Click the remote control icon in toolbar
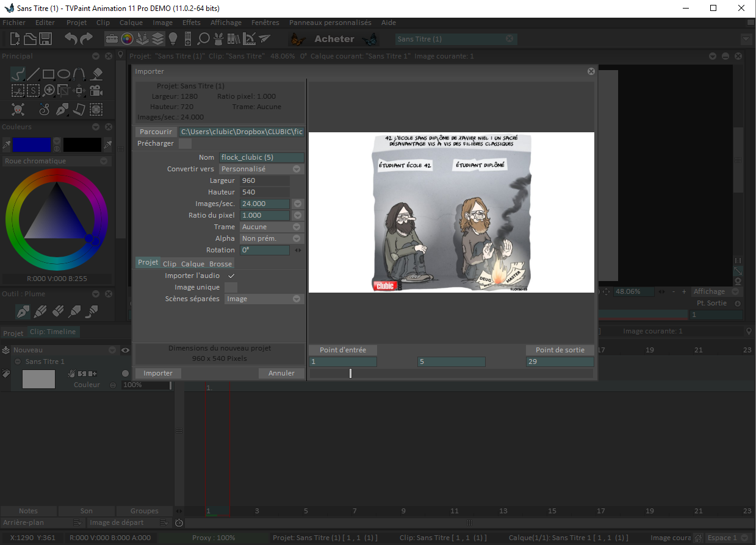This screenshot has width=756, height=545. (x=188, y=39)
